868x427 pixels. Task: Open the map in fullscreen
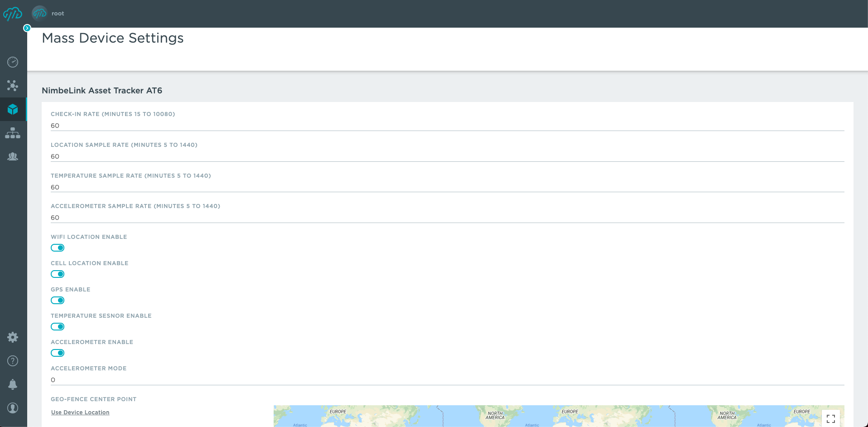point(830,418)
